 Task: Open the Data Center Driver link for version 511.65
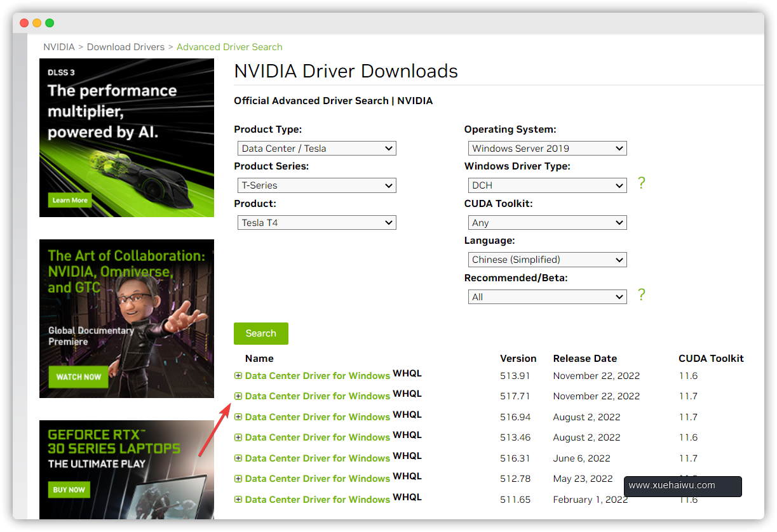coord(318,500)
